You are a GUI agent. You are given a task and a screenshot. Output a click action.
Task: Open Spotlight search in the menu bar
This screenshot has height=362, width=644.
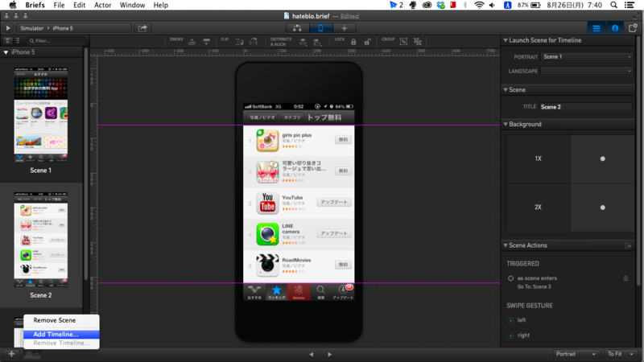[x=613, y=5]
